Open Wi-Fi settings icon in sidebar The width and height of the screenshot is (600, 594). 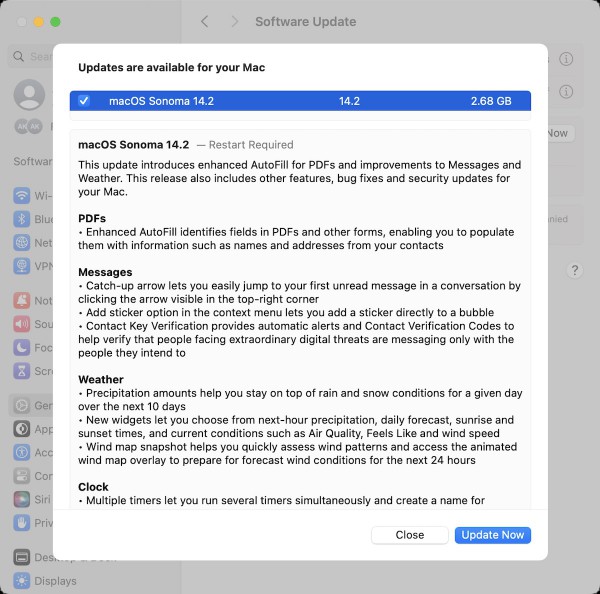[x=22, y=196]
